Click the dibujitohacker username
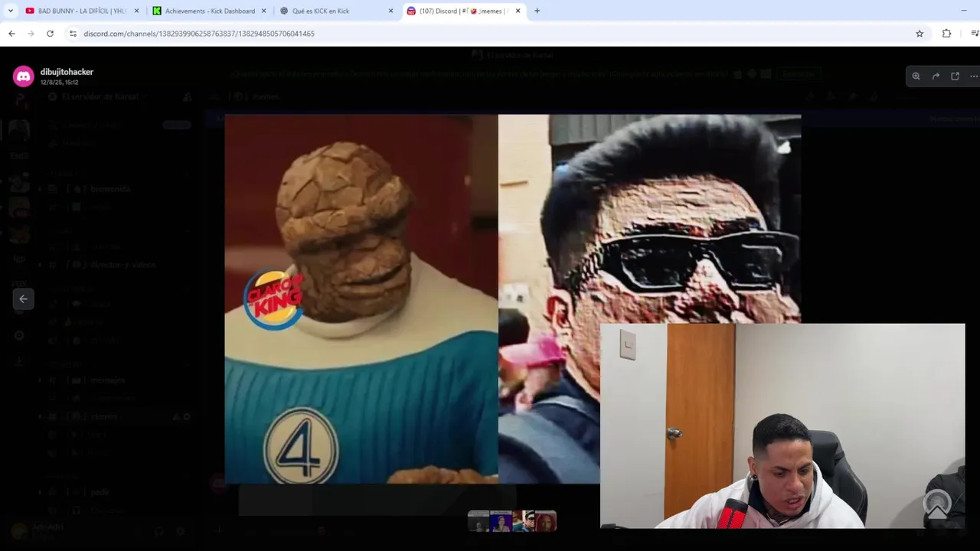 coord(67,72)
